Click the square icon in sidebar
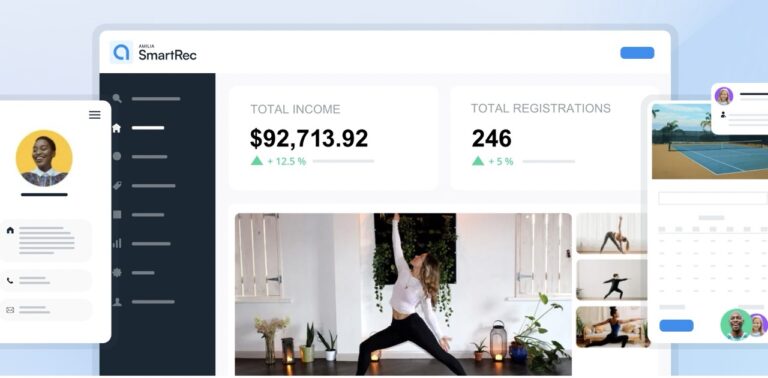 117,214
